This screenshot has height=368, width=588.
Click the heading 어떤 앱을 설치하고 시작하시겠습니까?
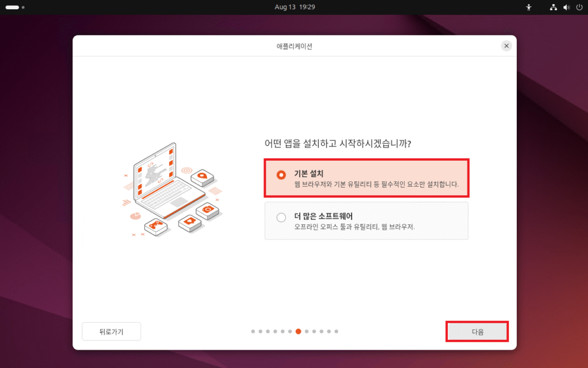point(338,144)
